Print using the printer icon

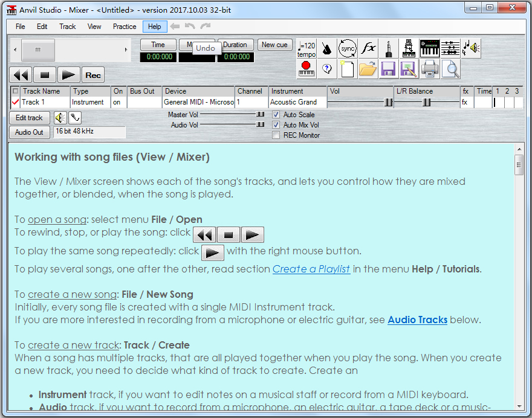(x=430, y=69)
